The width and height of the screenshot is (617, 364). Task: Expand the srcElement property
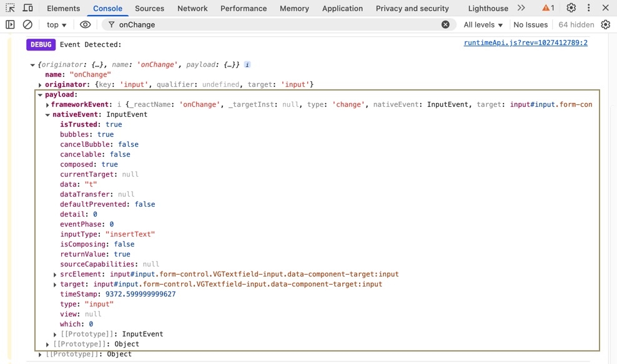(x=55, y=274)
